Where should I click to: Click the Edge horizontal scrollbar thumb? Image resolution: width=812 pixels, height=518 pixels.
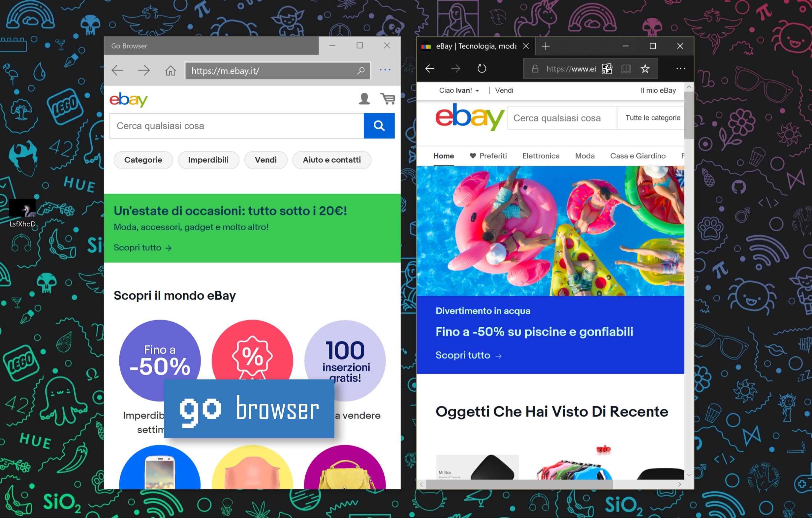(x=519, y=484)
